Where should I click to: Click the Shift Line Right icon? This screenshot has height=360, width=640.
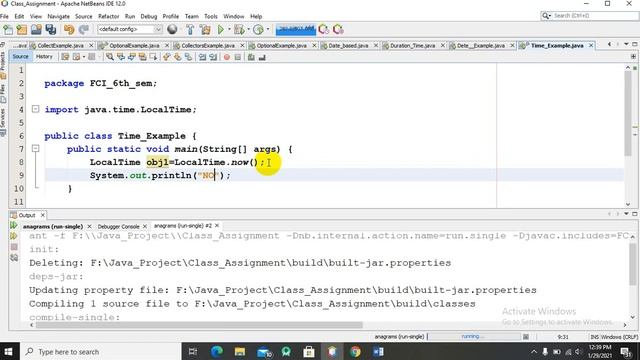click(213, 57)
